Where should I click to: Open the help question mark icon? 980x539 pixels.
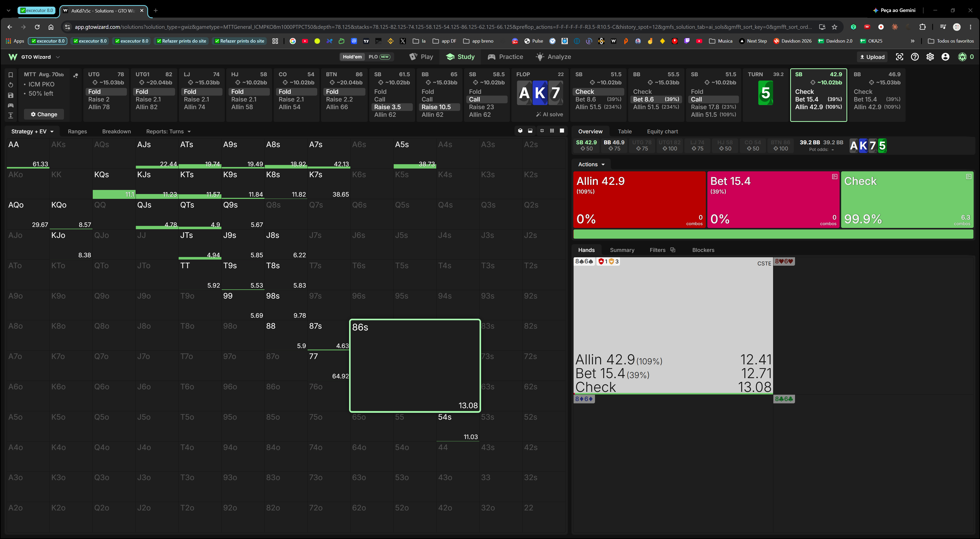(915, 57)
